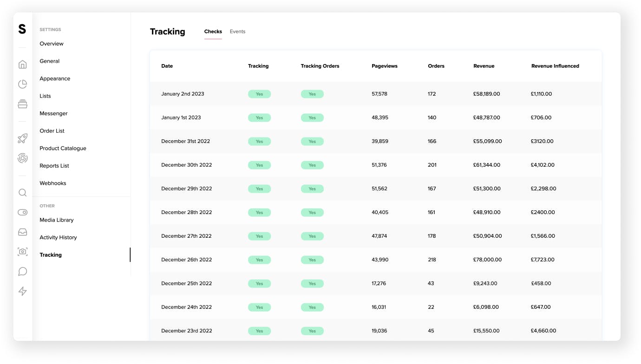This screenshot has width=641, height=364.
Task: Click the Tracking Orders column header
Action: 320,66
